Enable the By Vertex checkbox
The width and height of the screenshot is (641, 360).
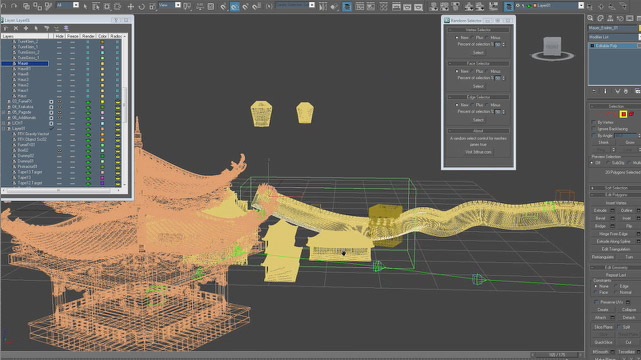pos(594,123)
